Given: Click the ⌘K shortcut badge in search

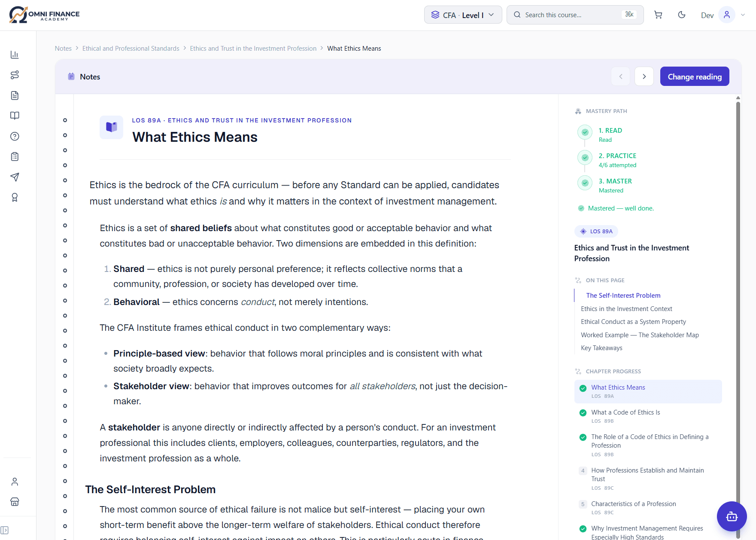Looking at the screenshot, I should (629, 15).
